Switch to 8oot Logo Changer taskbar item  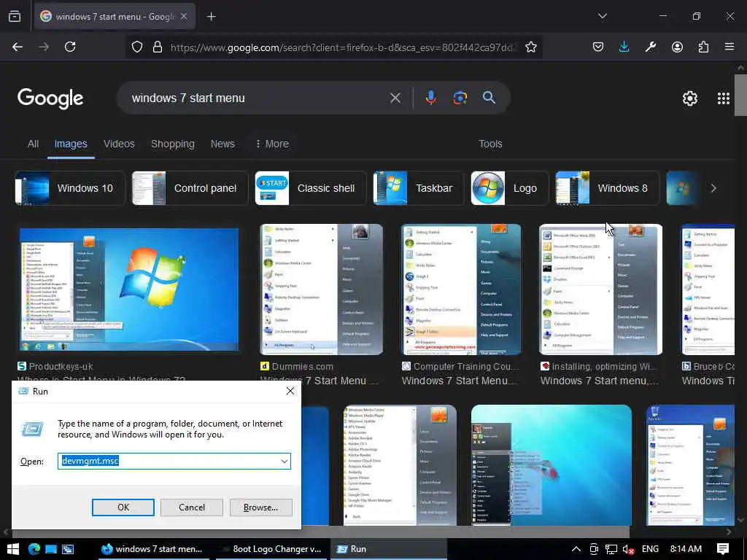coord(271,549)
